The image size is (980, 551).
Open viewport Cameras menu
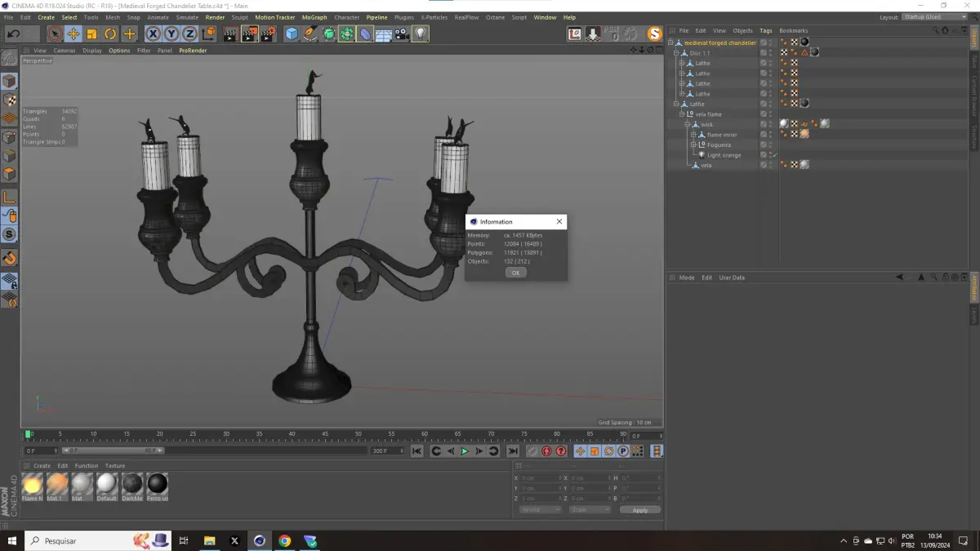pos(65,51)
